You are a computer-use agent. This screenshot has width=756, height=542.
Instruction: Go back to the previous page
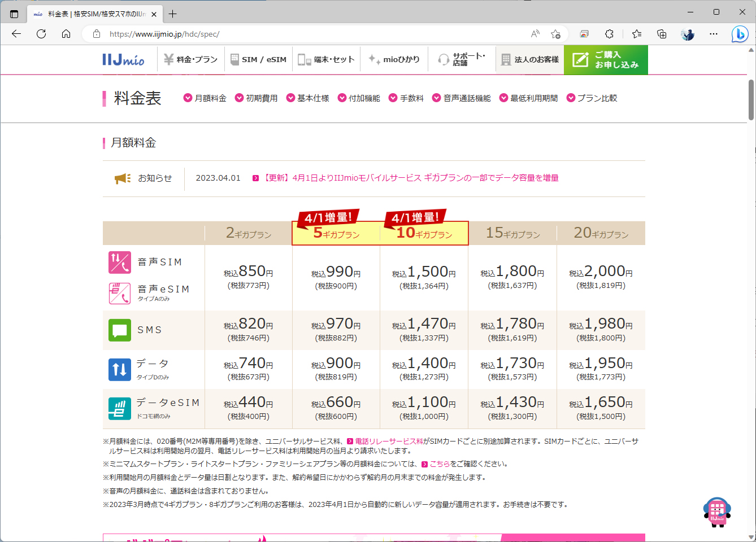pos(16,34)
